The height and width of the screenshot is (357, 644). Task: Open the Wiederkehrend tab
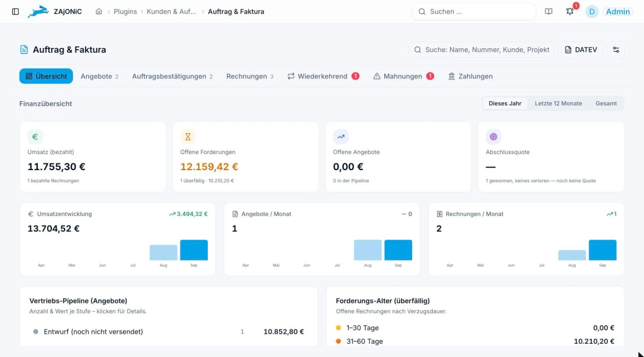coord(323,76)
